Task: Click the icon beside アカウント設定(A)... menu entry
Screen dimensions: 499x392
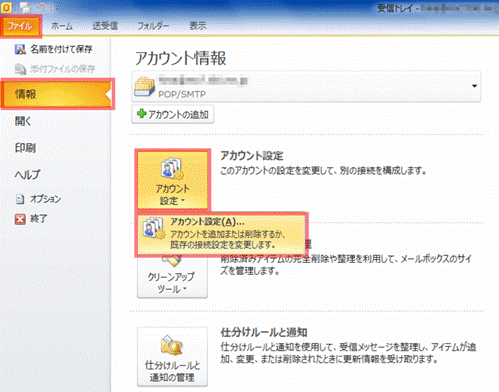Action: (153, 228)
